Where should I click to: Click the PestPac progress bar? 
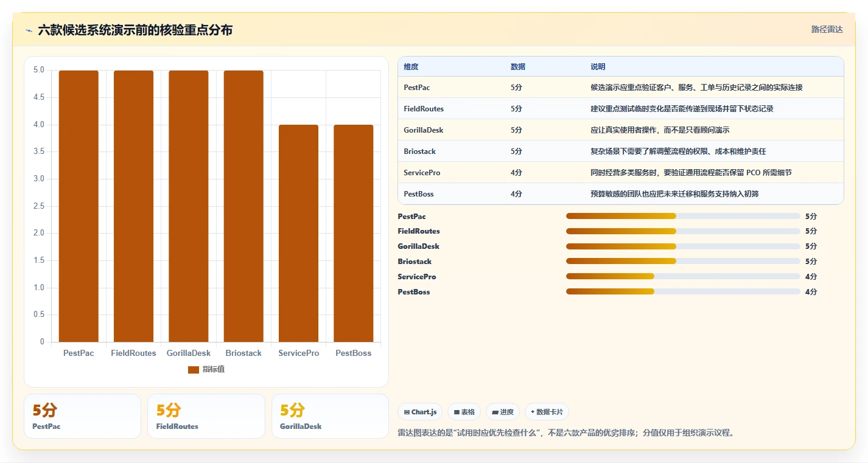point(683,216)
